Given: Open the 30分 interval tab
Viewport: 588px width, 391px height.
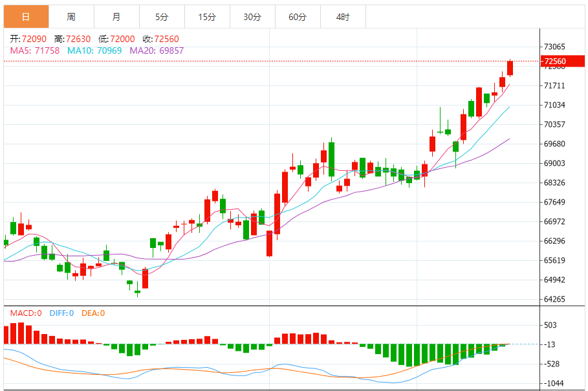Looking at the screenshot, I should click(252, 17).
